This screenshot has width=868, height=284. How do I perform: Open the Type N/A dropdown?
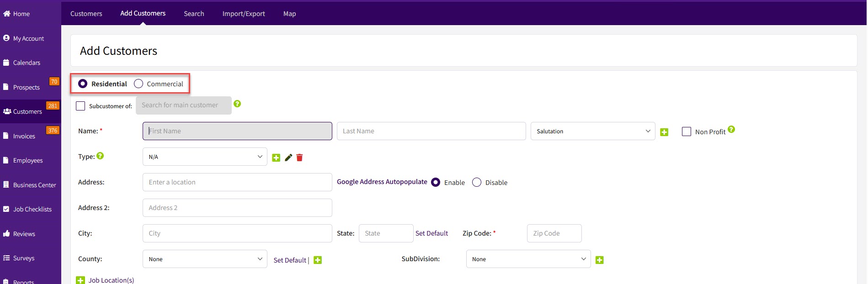[x=205, y=157]
